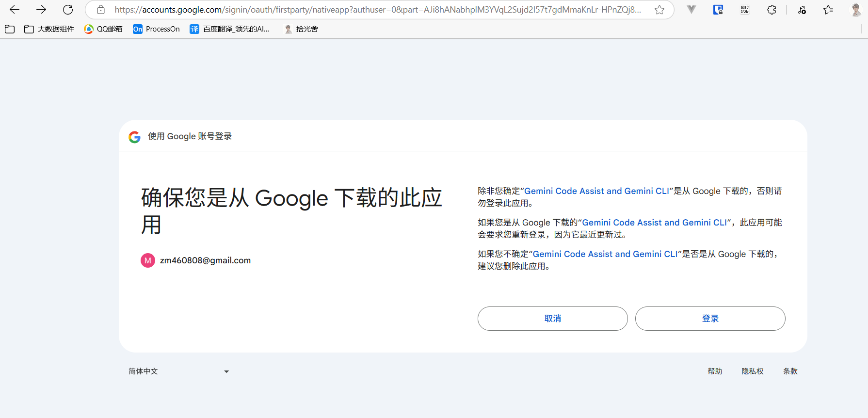Viewport: 868px width, 418px height.
Task: Reload the current page
Action: [68, 10]
